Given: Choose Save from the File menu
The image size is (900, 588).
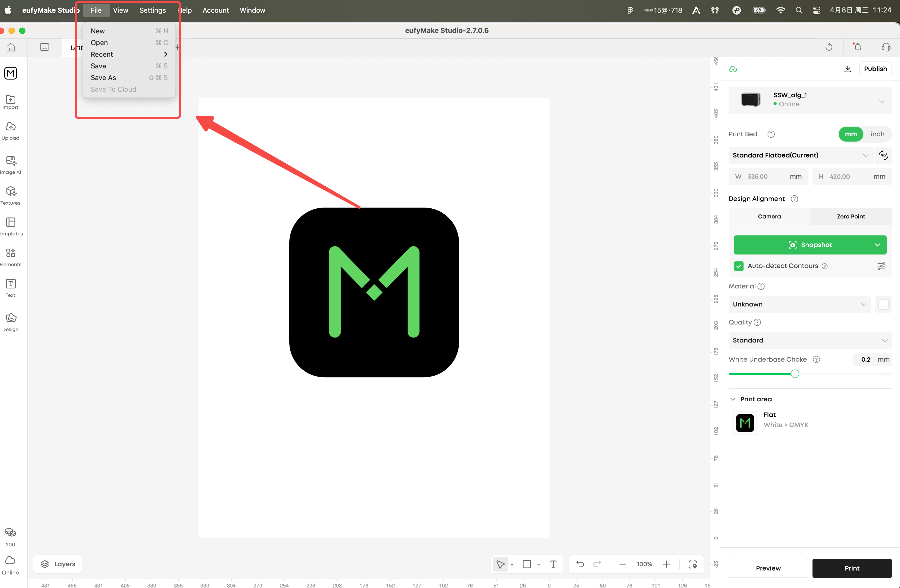Looking at the screenshot, I should [129, 66].
